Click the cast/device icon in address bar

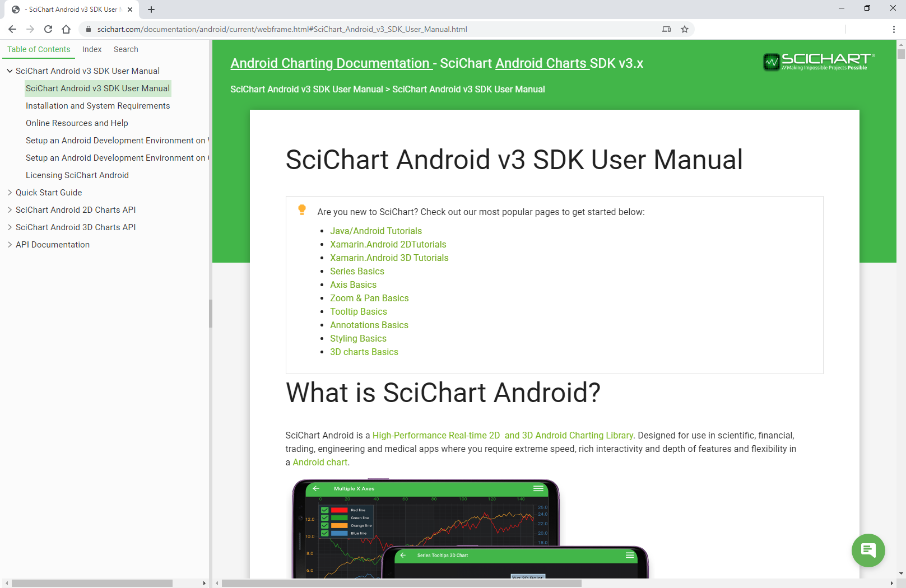(667, 29)
